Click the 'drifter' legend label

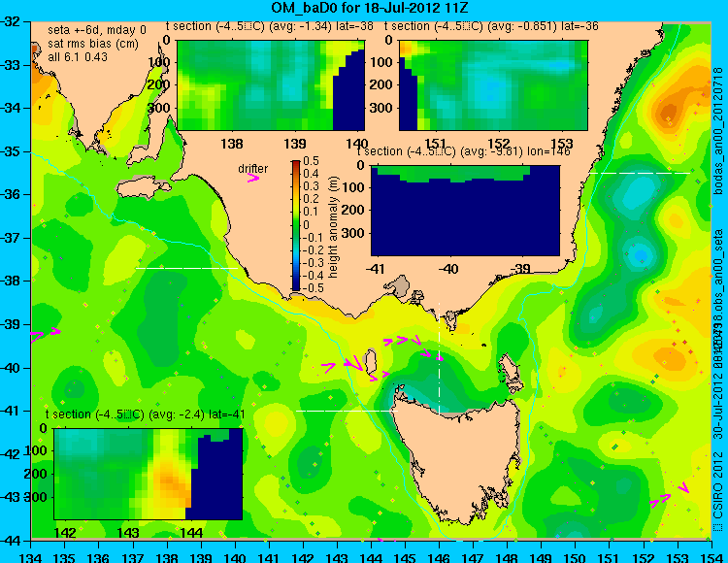253,169
